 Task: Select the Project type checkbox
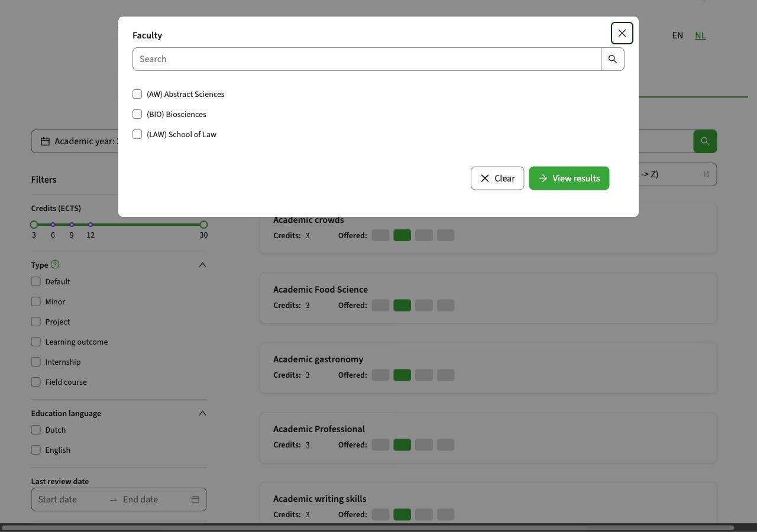[36, 322]
